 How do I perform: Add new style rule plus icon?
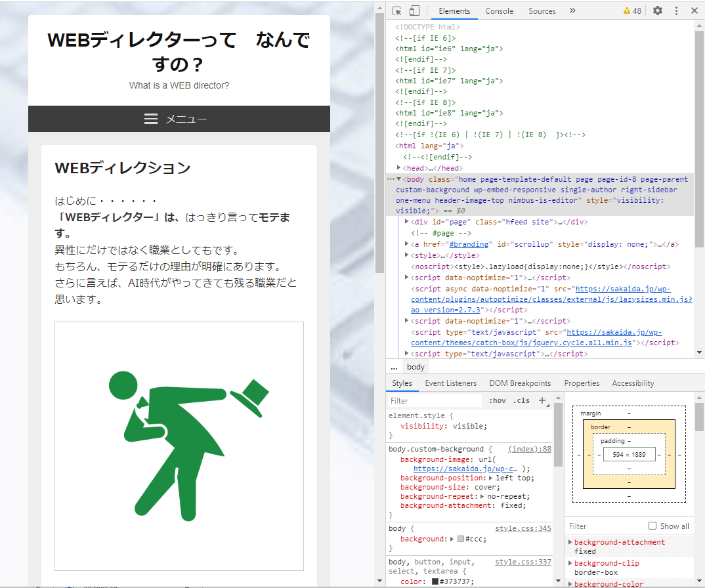coord(542,400)
